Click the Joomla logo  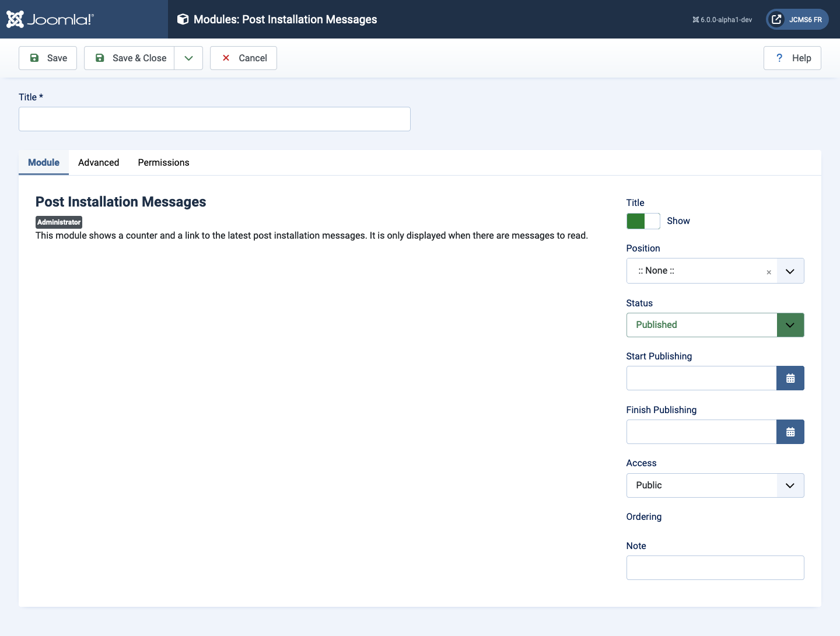click(50, 19)
